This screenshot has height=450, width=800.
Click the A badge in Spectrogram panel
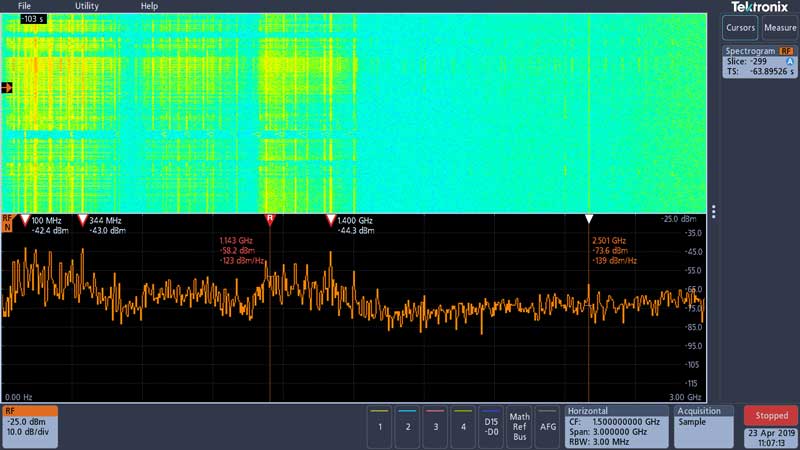click(790, 61)
